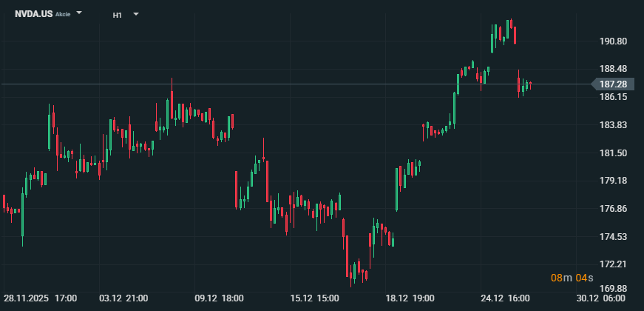Click the 03.12 21:00 time label
Screen dimensions: 644x311
coord(123,298)
